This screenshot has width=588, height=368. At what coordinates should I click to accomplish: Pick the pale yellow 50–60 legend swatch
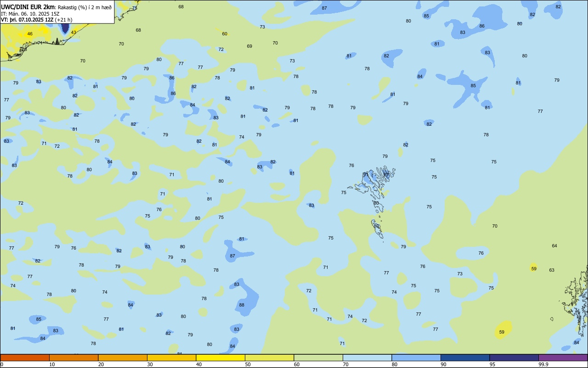tap(269, 357)
